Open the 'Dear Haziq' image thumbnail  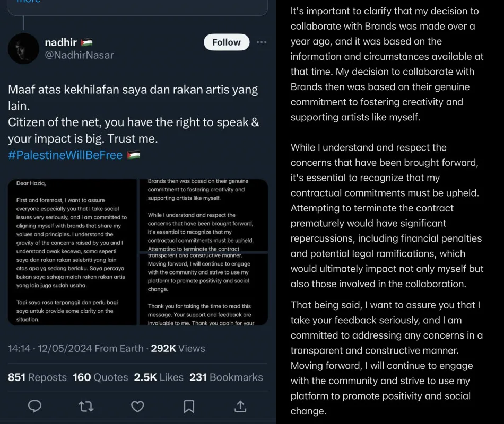click(72, 252)
